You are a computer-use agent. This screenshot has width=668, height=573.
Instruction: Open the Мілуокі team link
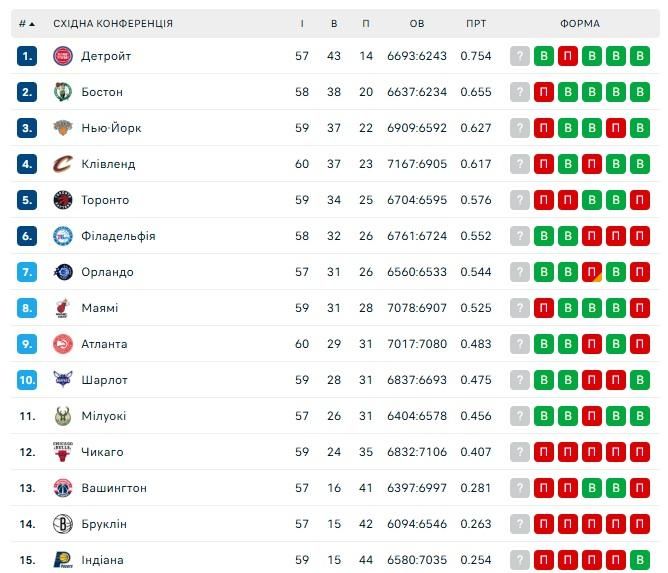click(x=103, y=416)
